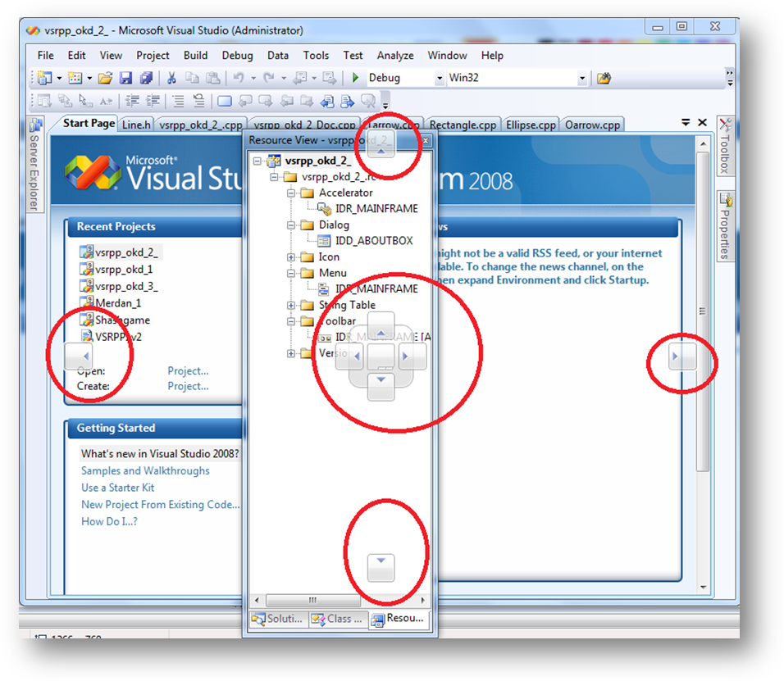Start debugging with the green play icon
The image size is (784, 681).
pos(355,78)
